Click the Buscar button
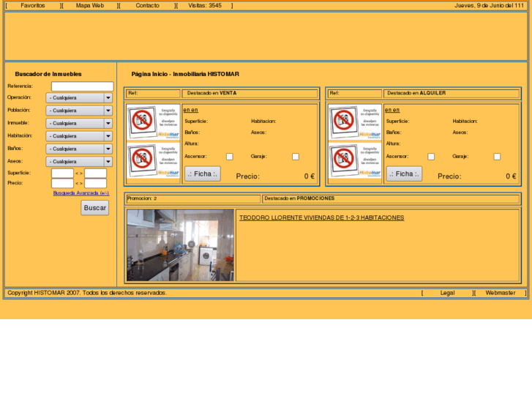Image resolution: width=532 pixels, height=399 pixels. (x=95, y=208)
